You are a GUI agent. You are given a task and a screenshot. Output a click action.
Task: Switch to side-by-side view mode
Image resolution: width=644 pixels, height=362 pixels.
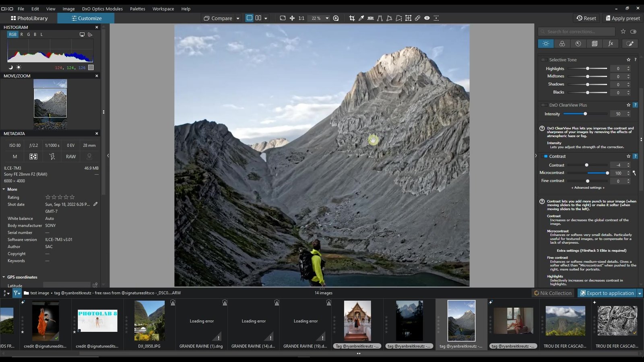tap(258, 18)
